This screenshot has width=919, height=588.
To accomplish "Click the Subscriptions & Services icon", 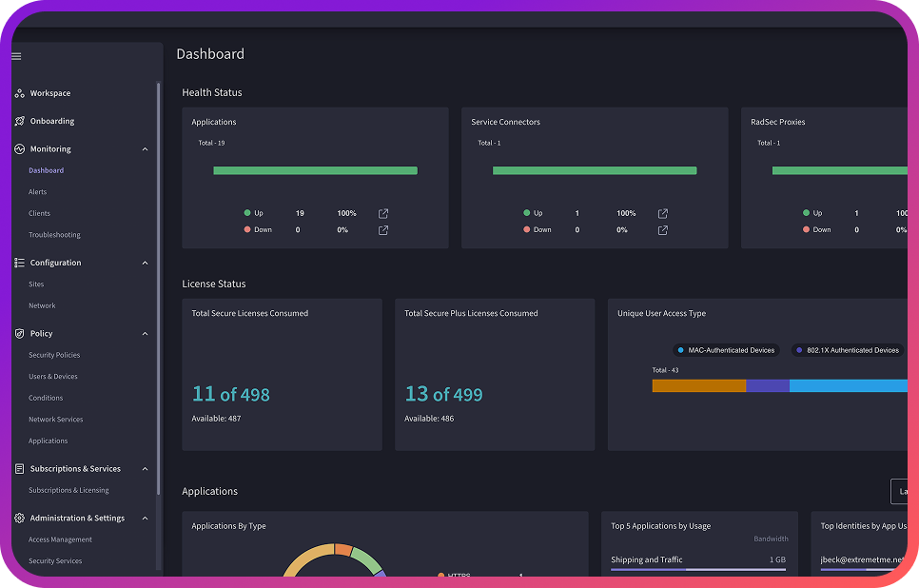I will pos(18,468).
